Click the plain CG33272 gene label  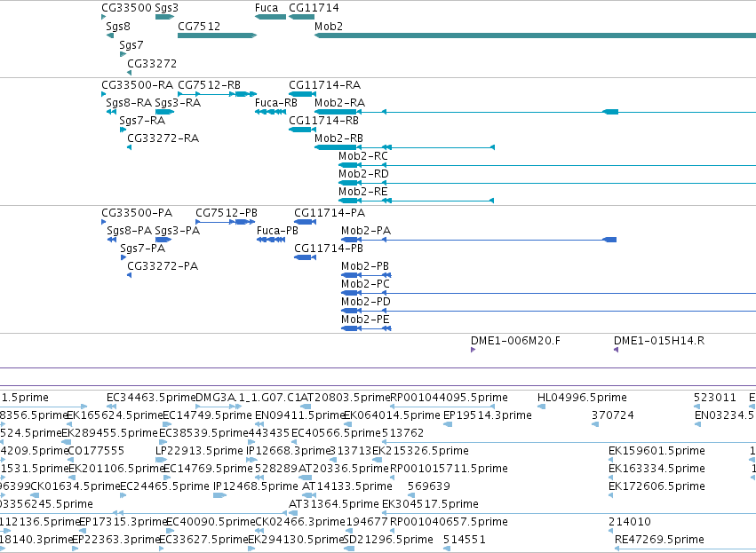pyautogui.click(x=152, y=64)
